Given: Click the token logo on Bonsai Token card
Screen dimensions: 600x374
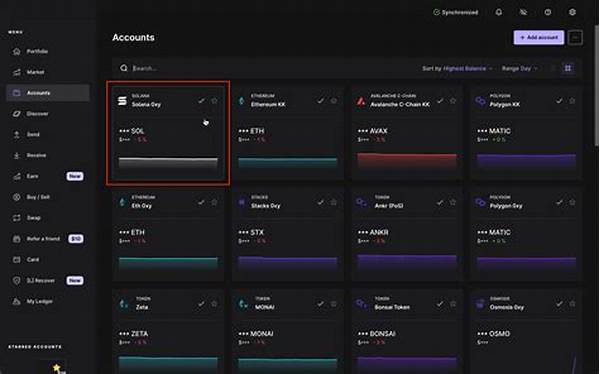Looking at the screenshot, I should (x=361, y=304).
